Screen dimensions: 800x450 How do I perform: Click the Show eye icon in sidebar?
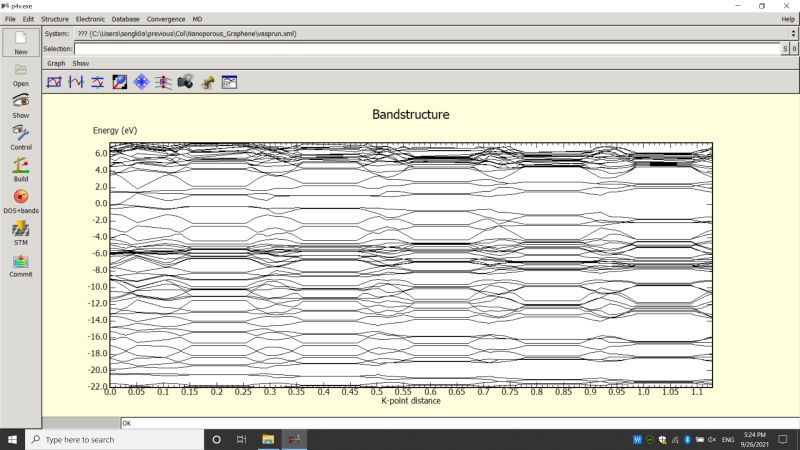(20, 106)
